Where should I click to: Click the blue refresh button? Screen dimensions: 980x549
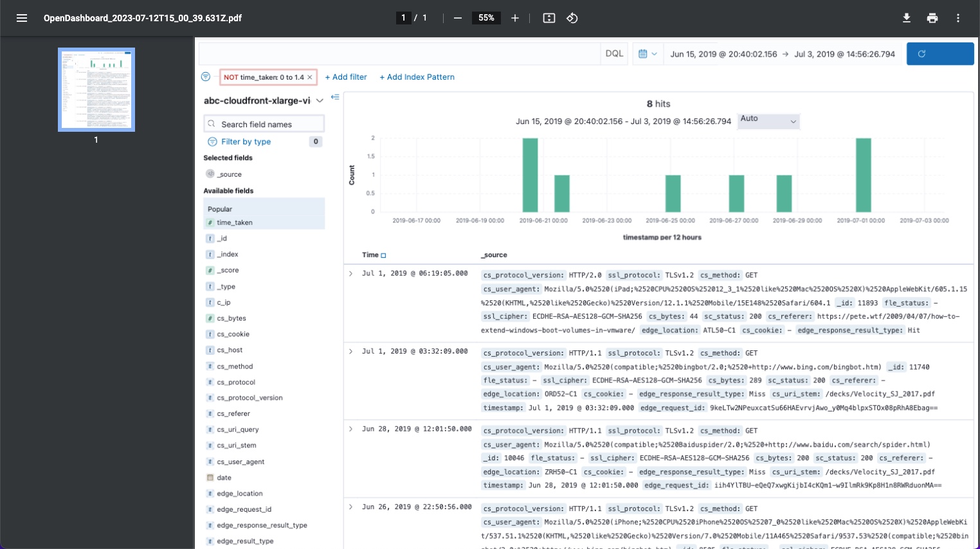(x=940, y=54)
